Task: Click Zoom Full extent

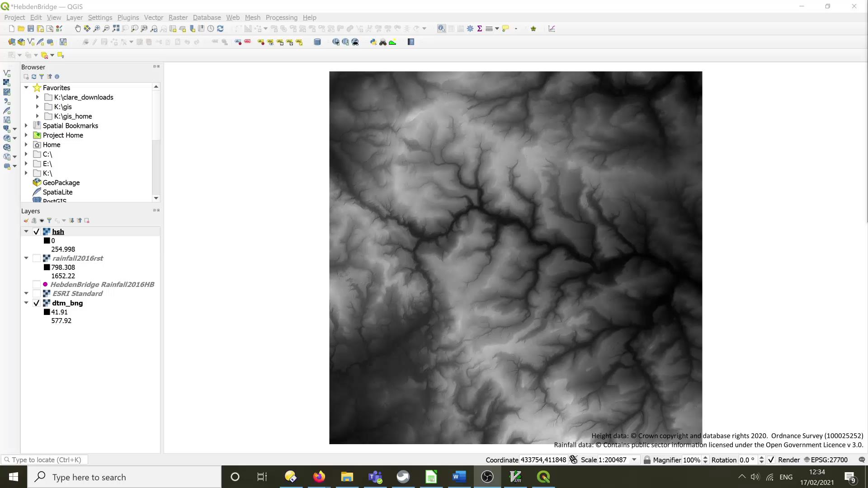Action: (x=115, y=28)
